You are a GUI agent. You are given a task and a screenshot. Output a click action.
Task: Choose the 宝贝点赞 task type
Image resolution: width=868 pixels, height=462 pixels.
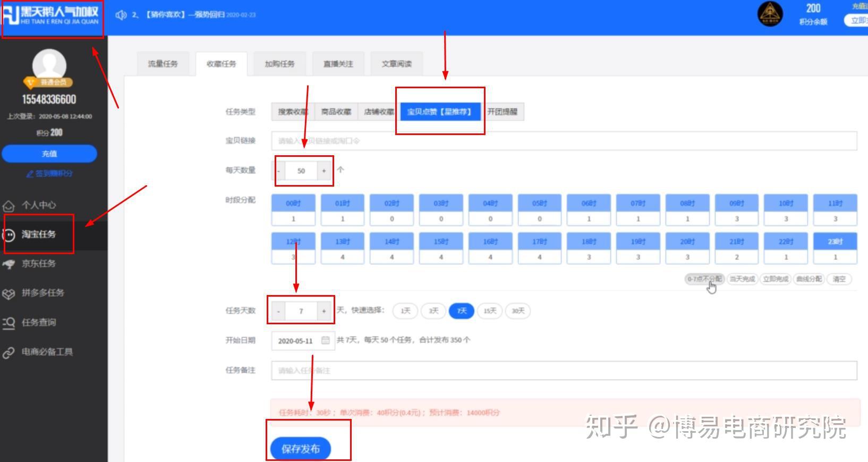[x=440, y=112]
